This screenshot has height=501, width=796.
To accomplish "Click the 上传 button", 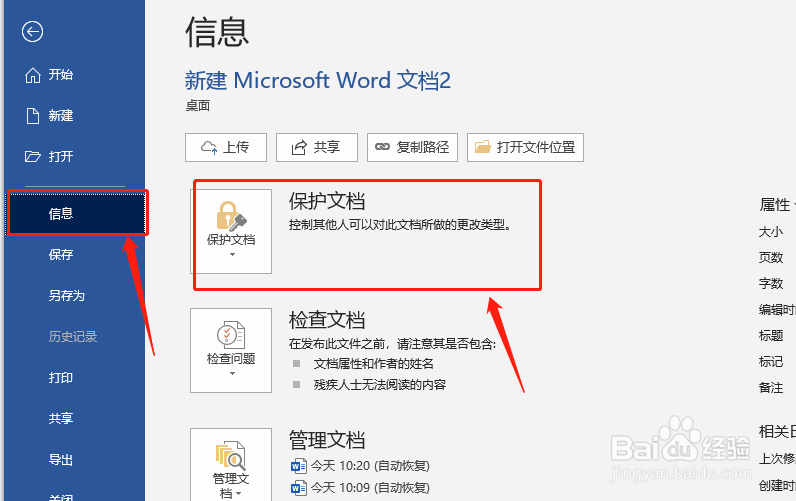I will 226,147.
